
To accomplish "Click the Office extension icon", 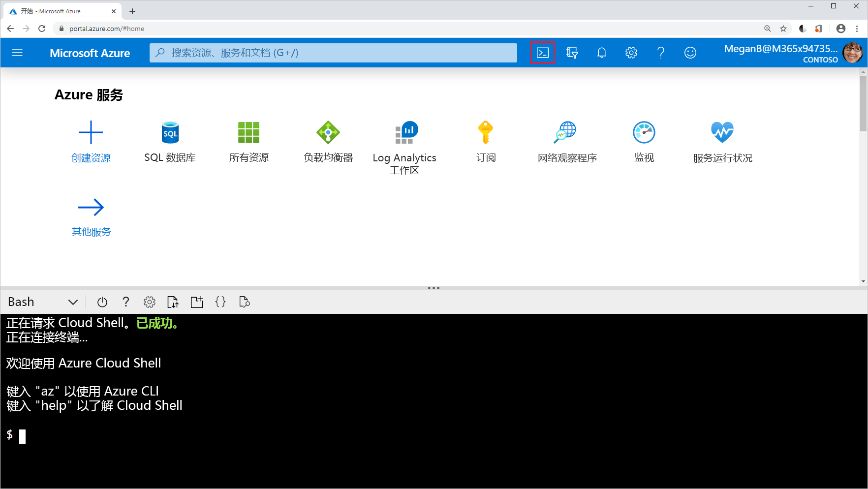I will tap(819, 29).
